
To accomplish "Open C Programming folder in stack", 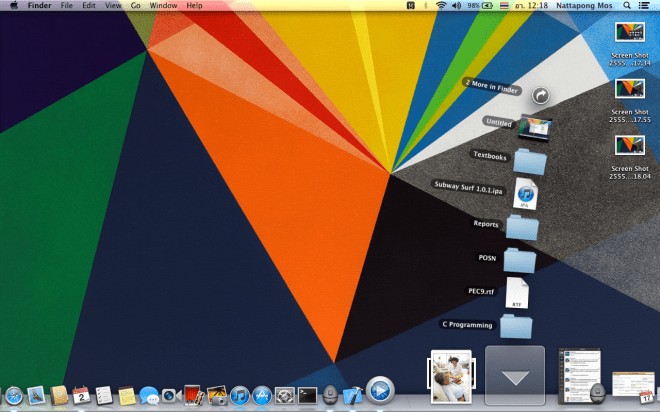I will [516, 326].
